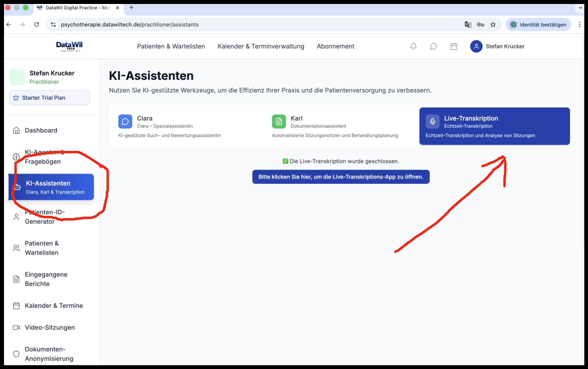Click 'Automatisierte Sitzungsnotizen und Behandlungsplanung' text
Viewport: 588px width, 369px height.
click(x=335, y=136)
